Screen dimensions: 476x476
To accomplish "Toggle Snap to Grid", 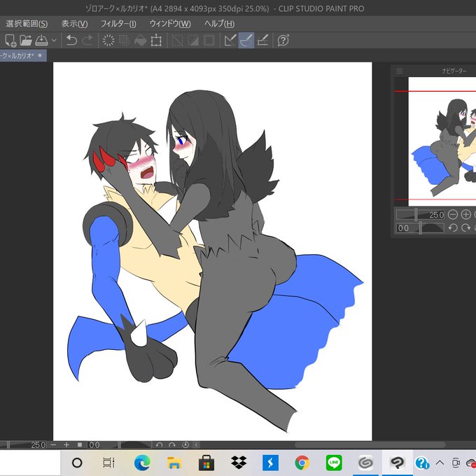I will (x=262, y=41).
